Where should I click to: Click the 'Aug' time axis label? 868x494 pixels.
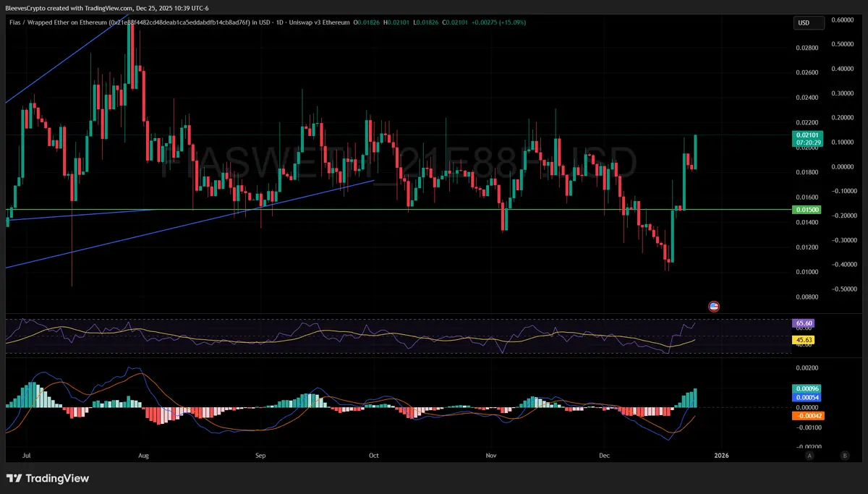[143, 456]
